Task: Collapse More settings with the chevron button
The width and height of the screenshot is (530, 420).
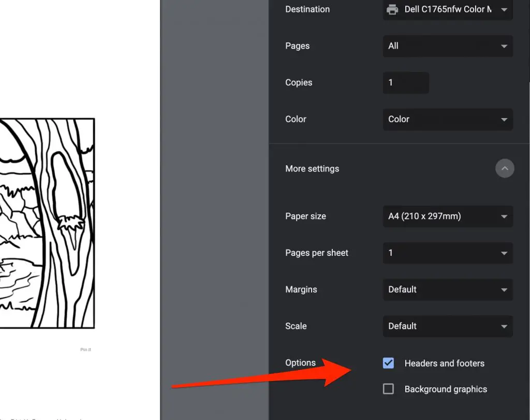Action: [x=505, y=168]
